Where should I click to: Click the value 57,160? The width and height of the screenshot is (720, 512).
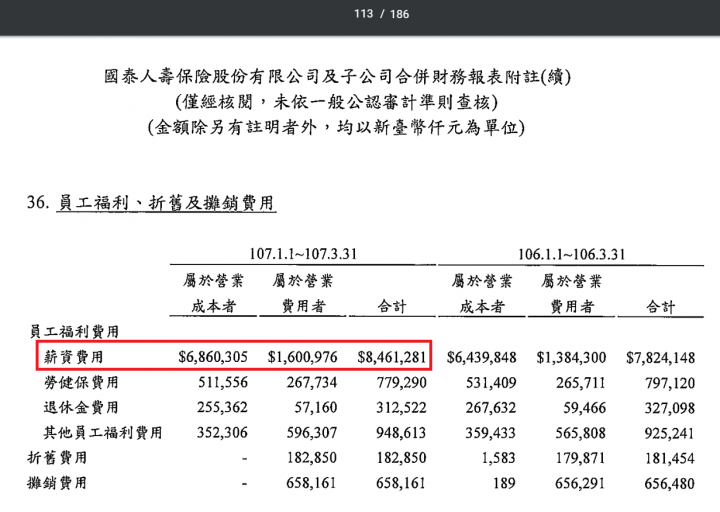coord(316,407)
